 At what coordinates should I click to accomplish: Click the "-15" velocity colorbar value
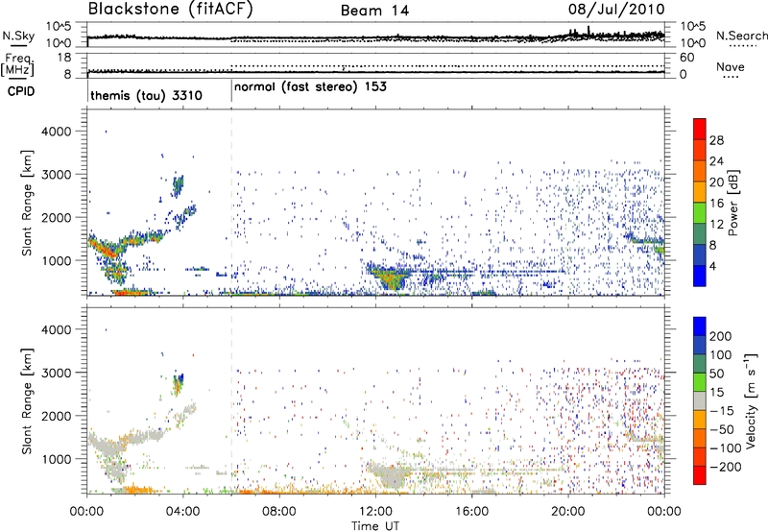pos(721,411)
